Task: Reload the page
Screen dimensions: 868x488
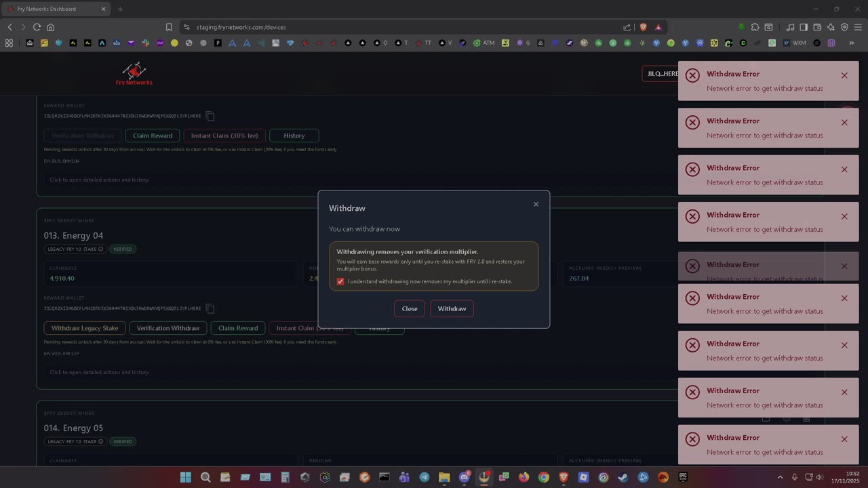Action: (x=37, y=27)
